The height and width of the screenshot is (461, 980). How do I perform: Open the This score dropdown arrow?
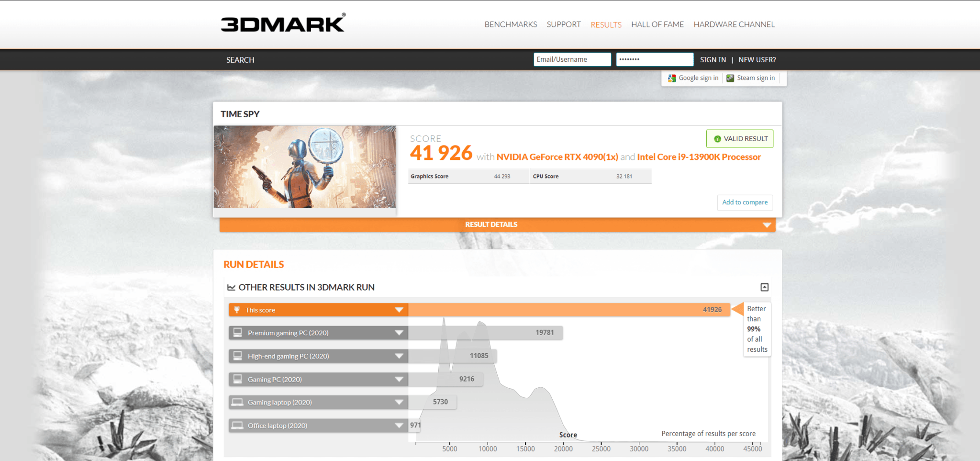(399, 310)
